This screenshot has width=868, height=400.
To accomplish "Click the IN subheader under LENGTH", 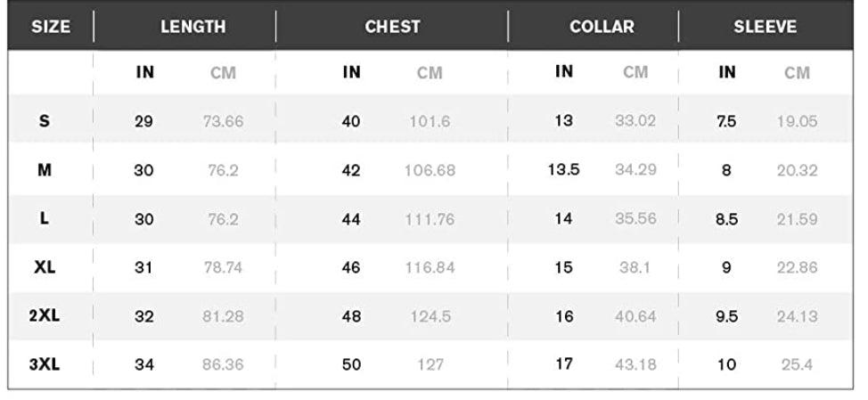I will point(144,73).
